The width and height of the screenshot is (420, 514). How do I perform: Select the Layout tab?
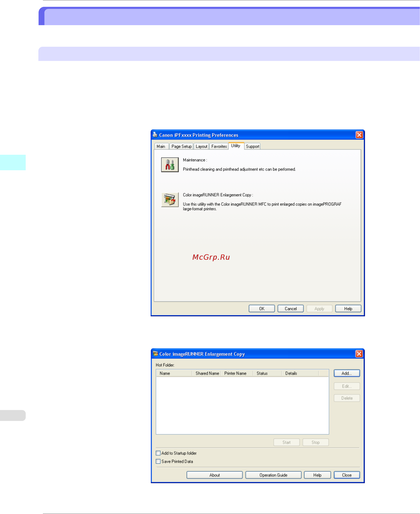[x=201, y=146]
